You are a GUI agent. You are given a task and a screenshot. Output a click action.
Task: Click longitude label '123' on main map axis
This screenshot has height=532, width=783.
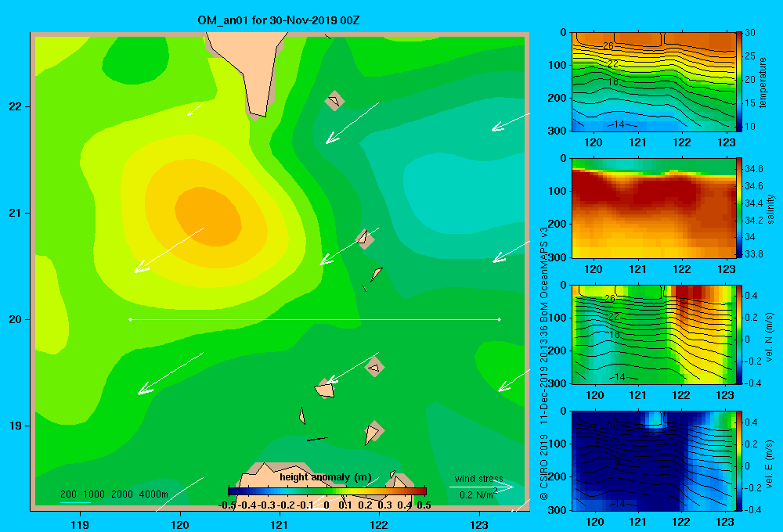pyautogui.click(x=479, y=524)
